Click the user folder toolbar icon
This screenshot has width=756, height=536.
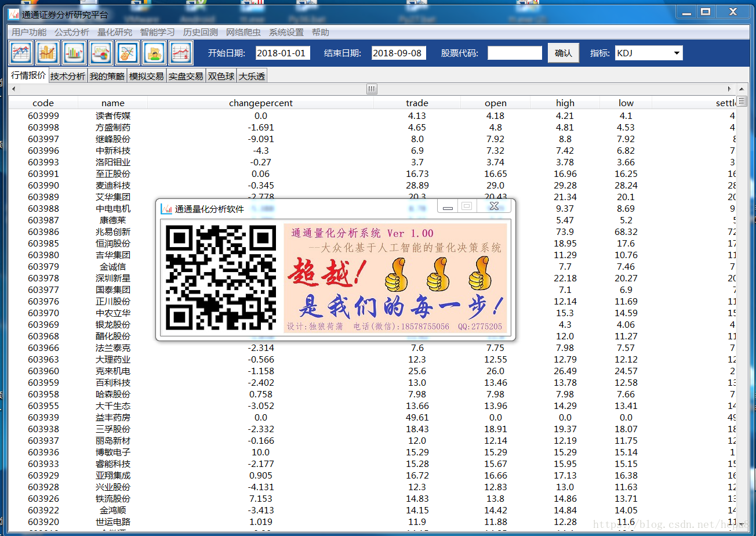154,53
